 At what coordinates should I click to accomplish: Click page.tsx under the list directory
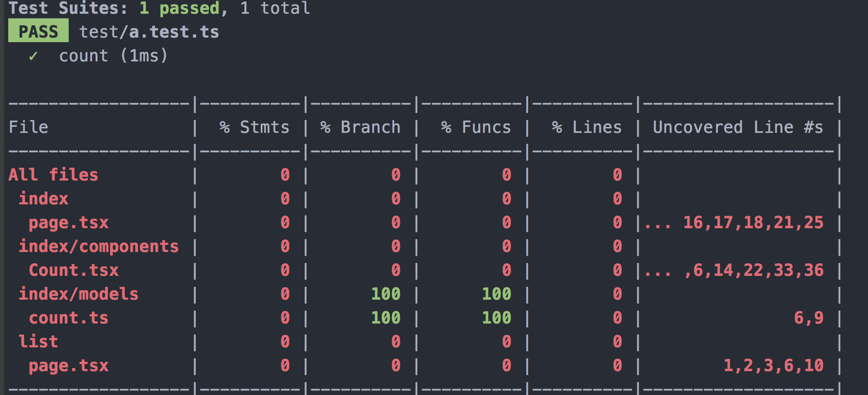click(x=69, y=366)
